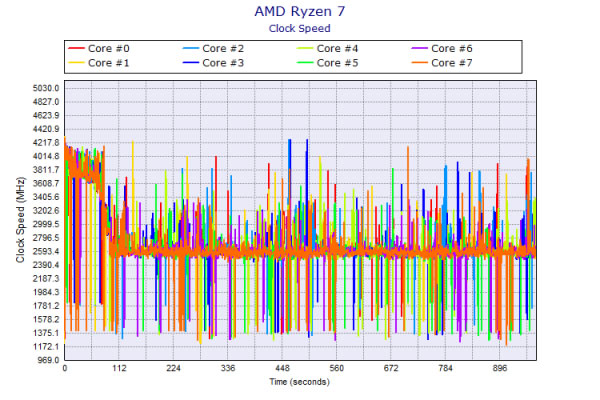Image resolution: width=600 pixels, height=400 pixels.
Task: Click the 2187.3 y-axis value
Action: [x=46, y=279]
